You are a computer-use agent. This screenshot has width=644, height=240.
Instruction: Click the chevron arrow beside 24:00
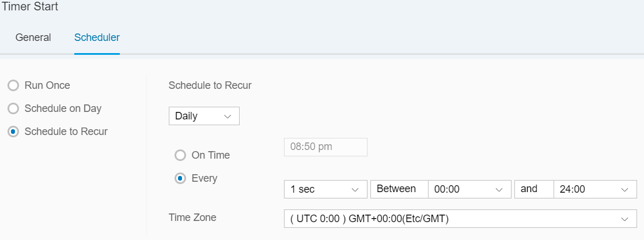tap(625, 189)
